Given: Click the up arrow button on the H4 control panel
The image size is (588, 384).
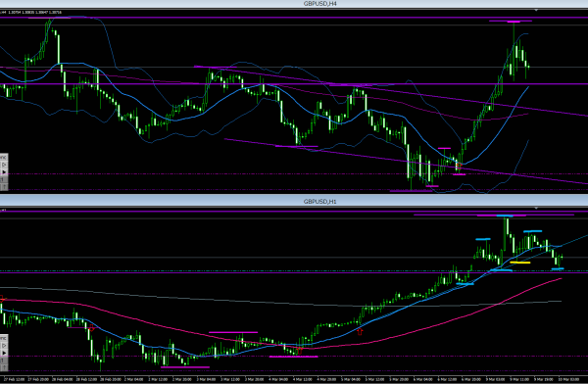Looking at the screenshot, I should click(x=5, y=187).
